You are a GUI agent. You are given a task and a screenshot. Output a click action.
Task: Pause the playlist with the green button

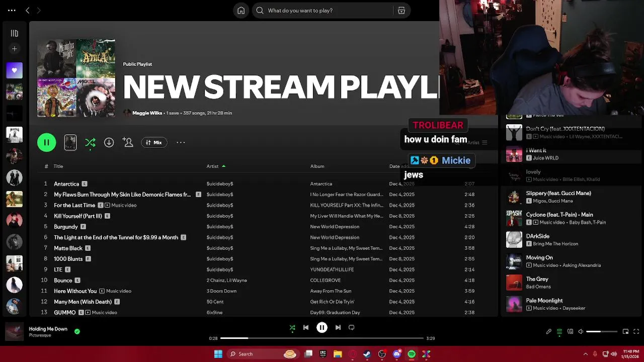click(46, 143)
